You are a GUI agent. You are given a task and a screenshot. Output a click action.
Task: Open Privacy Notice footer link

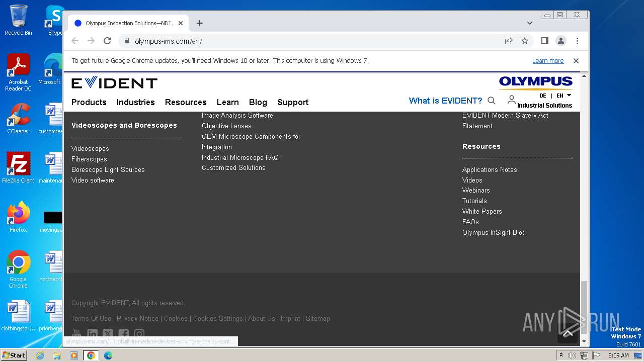click(x=137, y=318)
